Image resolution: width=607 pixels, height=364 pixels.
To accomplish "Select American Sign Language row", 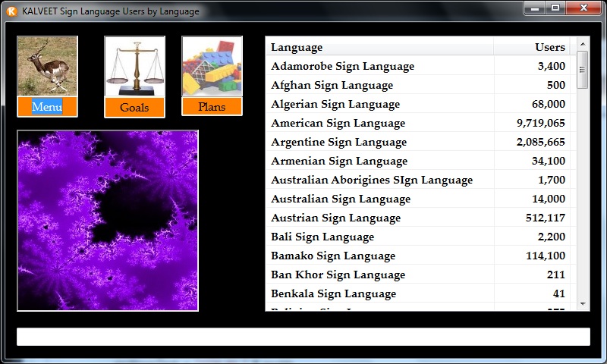I will pos(417,123).
